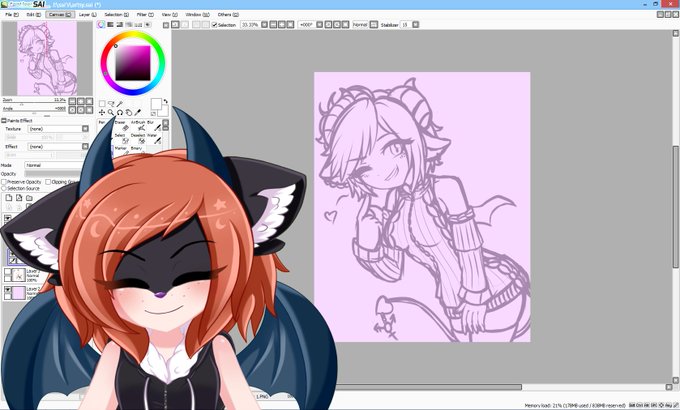Open the Filter menu
680x410 pixels.
coord(145,14)
